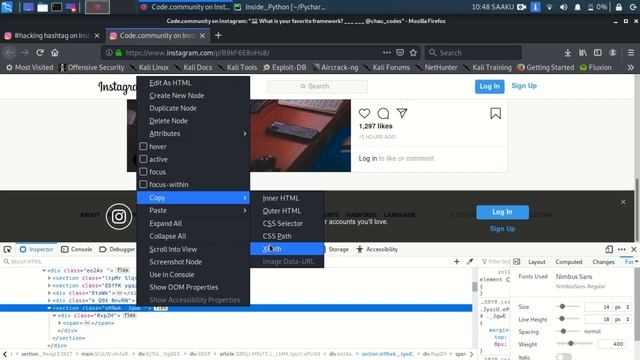Open the Storage tab
This screenshot has height=360, width=640.
(x=338, y=249)
